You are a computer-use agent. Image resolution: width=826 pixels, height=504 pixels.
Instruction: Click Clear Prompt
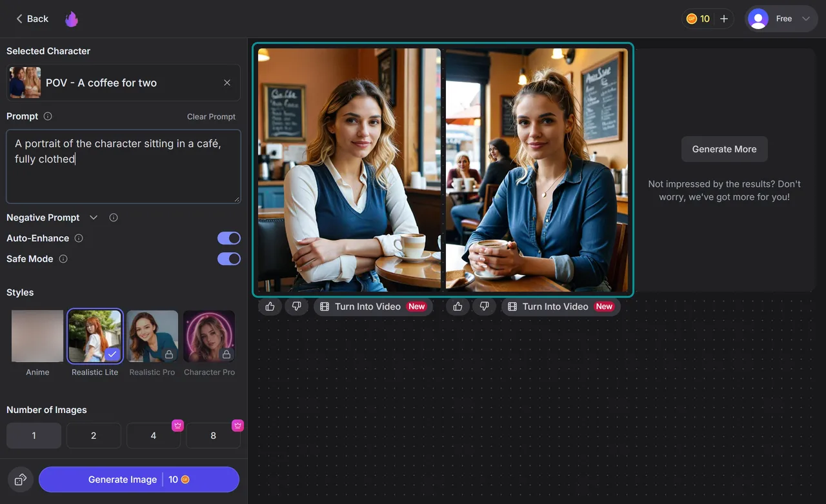(x=211, y=117)
